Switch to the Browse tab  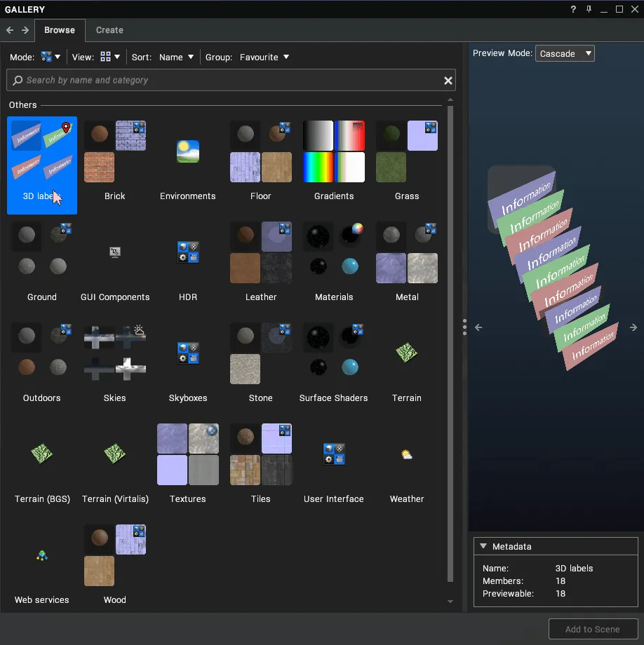click(x=60, y=30)
